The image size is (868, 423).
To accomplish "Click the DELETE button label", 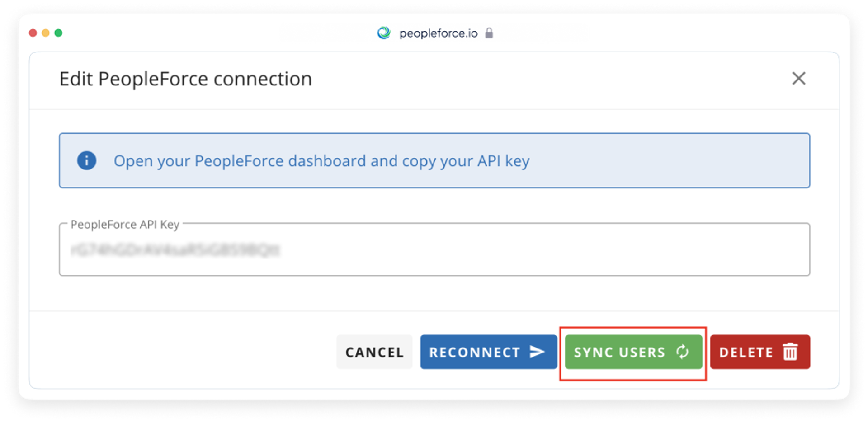I will [x=746, y=352].
